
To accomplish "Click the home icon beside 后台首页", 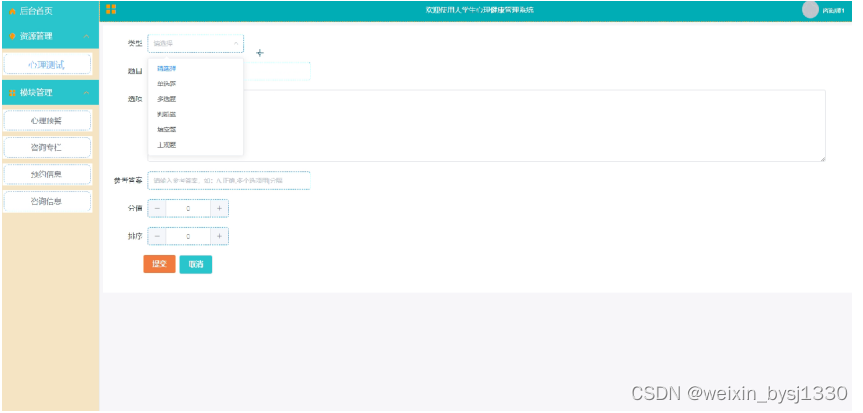I will [x=12, y=12].
